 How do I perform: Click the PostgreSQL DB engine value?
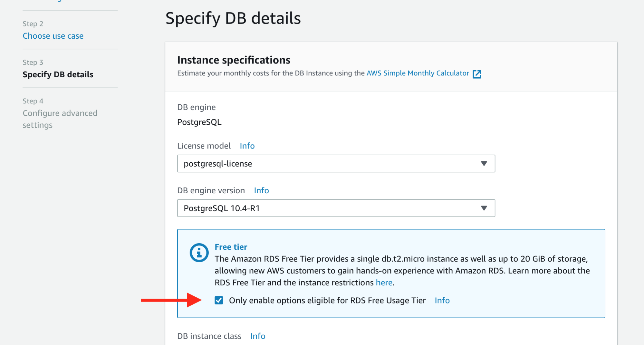click(x=199, y=122)
